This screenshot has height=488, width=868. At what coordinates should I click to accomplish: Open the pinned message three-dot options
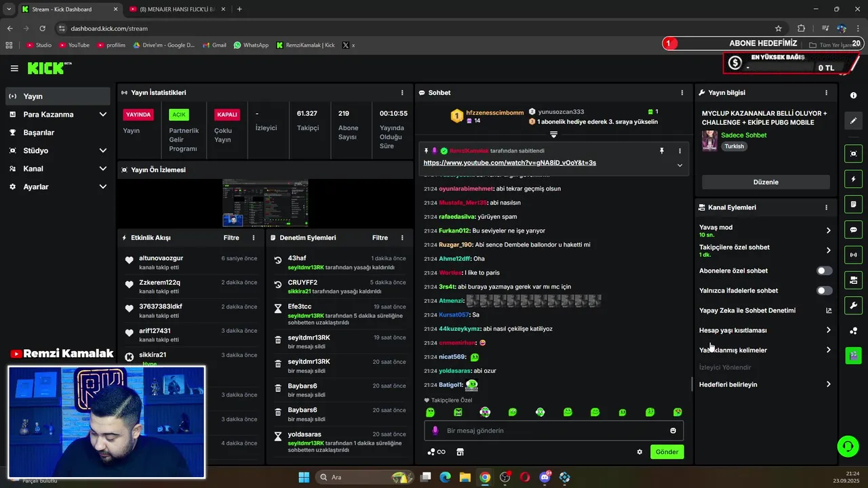[679, 151]
